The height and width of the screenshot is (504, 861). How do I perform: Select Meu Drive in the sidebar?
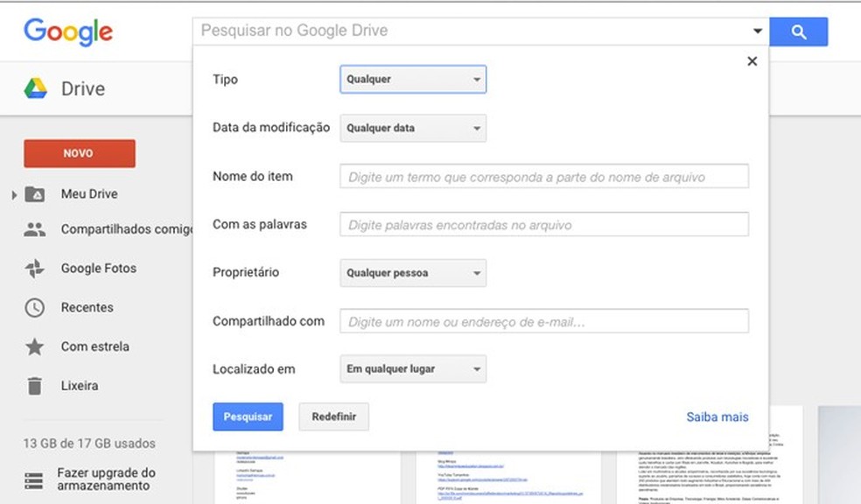pyautogui.click(x=89, y=193)
